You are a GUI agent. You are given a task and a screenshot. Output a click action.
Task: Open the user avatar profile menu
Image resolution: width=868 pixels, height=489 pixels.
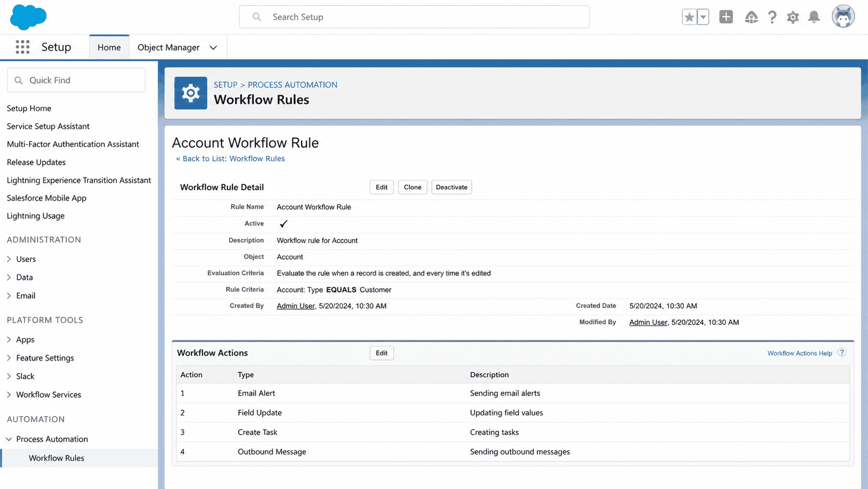(843, 17)
